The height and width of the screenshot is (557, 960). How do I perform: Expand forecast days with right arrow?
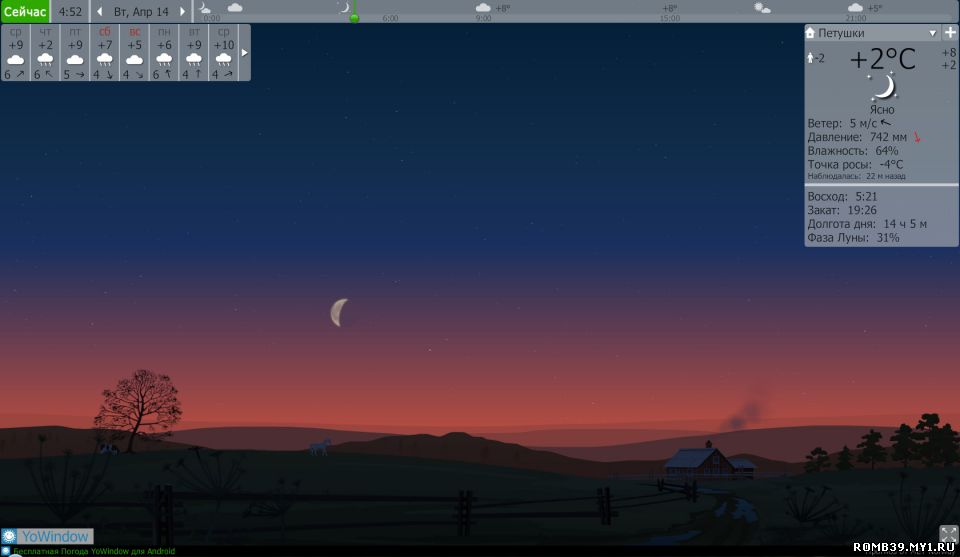245,52
